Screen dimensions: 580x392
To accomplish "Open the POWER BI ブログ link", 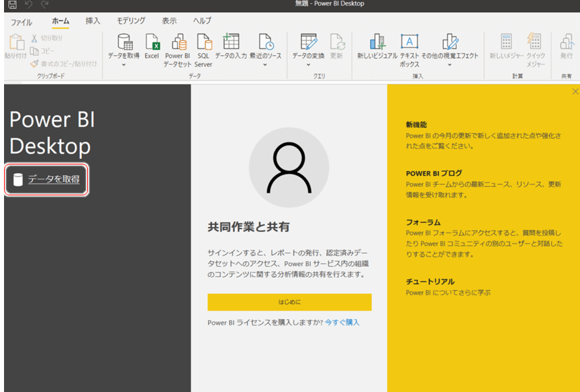I will point(434,173).
